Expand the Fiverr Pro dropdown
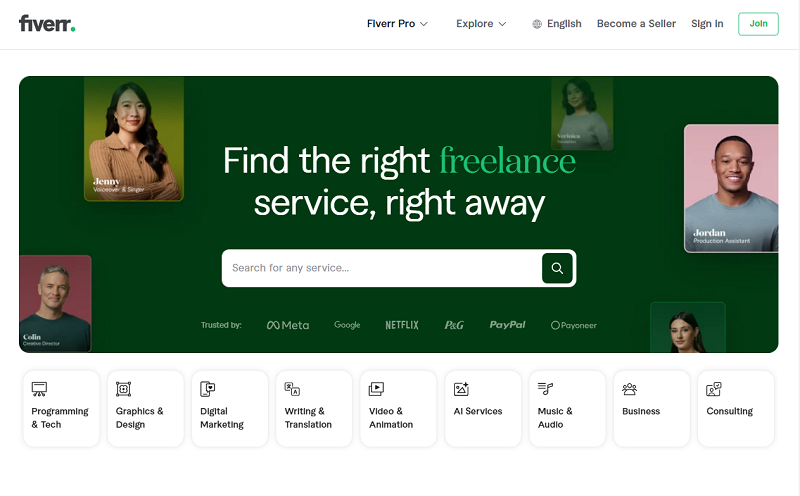The width and height of the screenshot is (800, 496). point(397,24)
